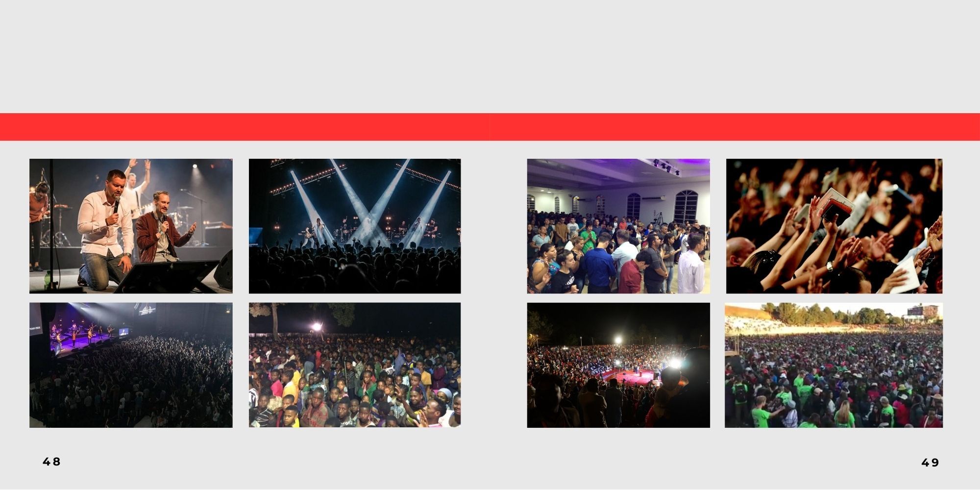Image resolution: width=980 pixels, height=490 pixels.
Task: Click page number 48
Action: [x=51, y=462]
